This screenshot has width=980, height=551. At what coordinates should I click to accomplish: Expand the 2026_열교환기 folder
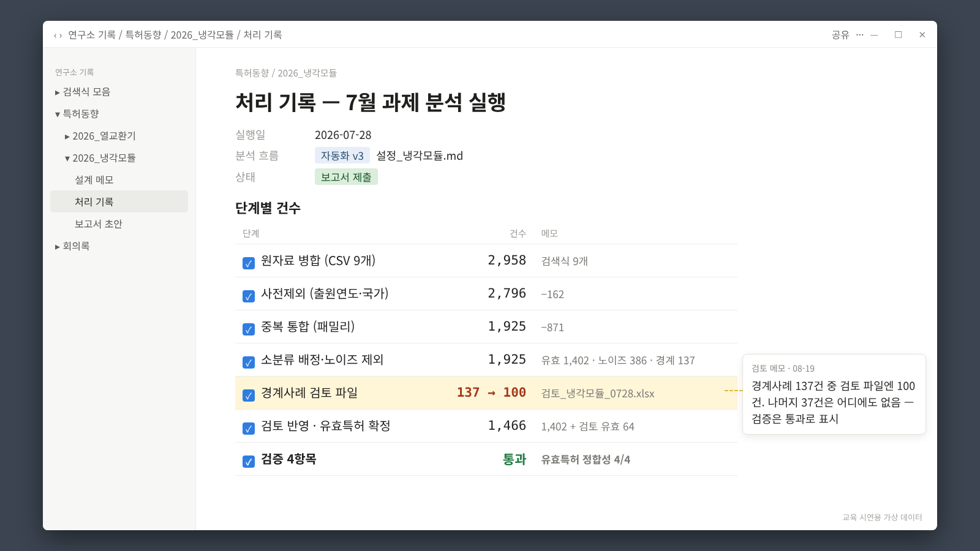[x=67, y=137]
